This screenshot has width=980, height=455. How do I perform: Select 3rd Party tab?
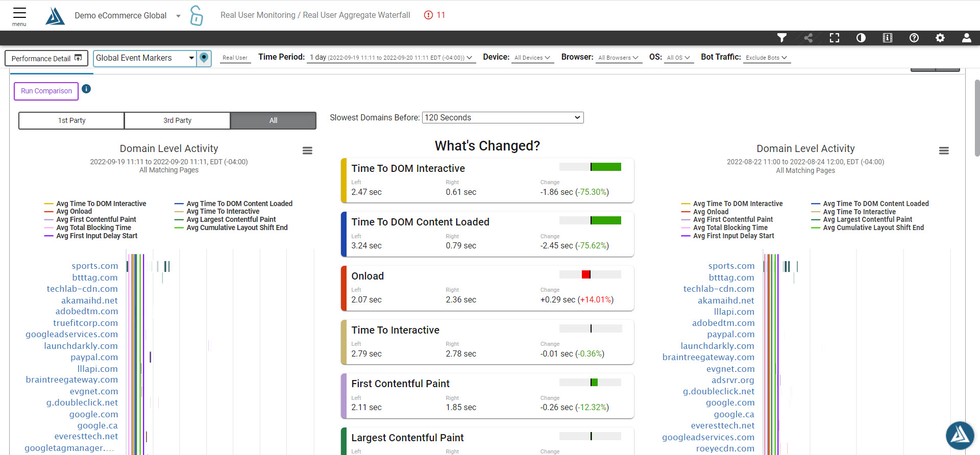coord(177,120)
